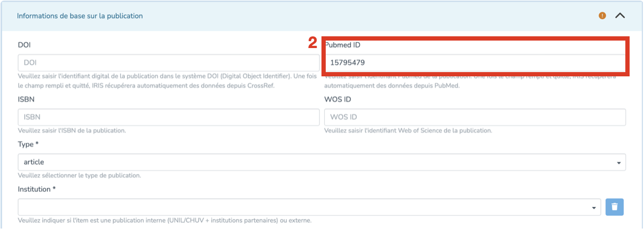Click the Pubmed ID field containing 15795479

(474, 62)
